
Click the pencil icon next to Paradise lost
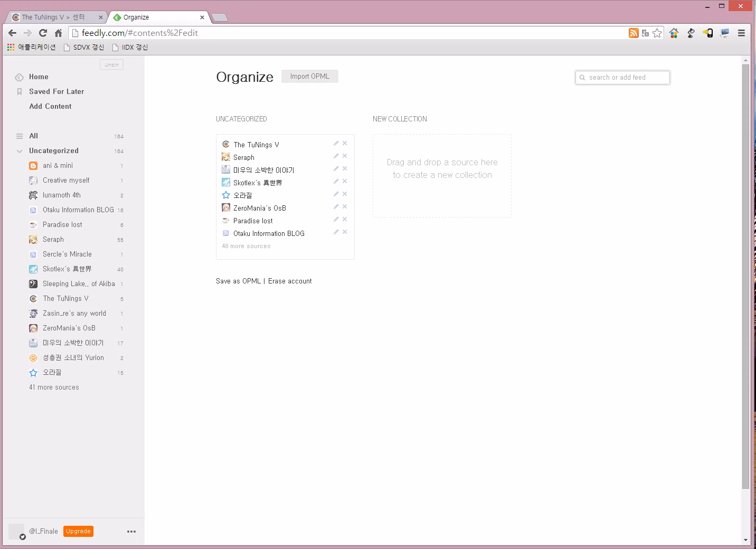click(336, 219)
